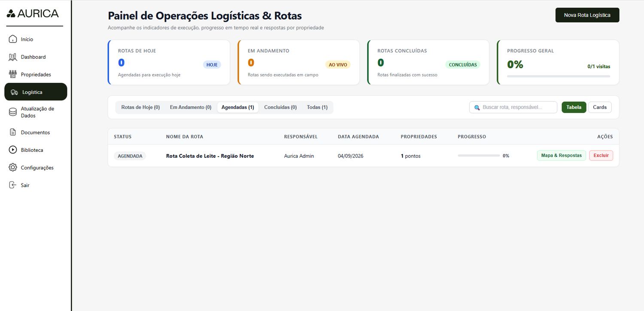Click the Sair logout icon
Viewport: 644px width, 311px height.
click(13, 185)
